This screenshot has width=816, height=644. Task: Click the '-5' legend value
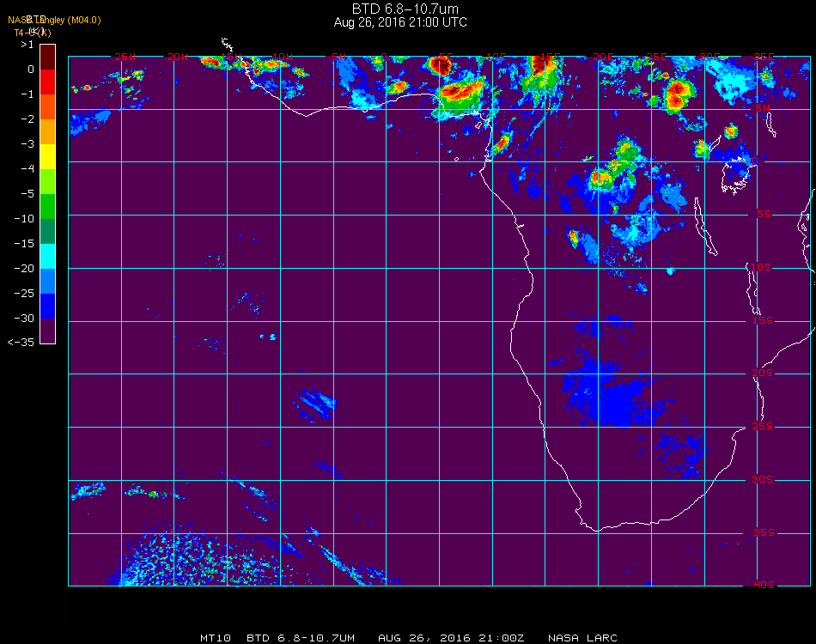27,193
